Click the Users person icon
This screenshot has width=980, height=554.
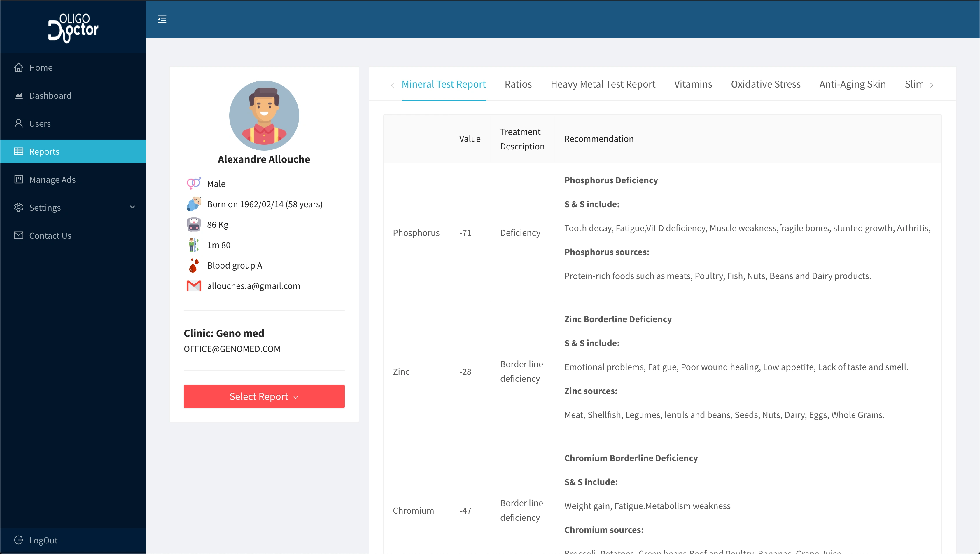coord(19,123)
